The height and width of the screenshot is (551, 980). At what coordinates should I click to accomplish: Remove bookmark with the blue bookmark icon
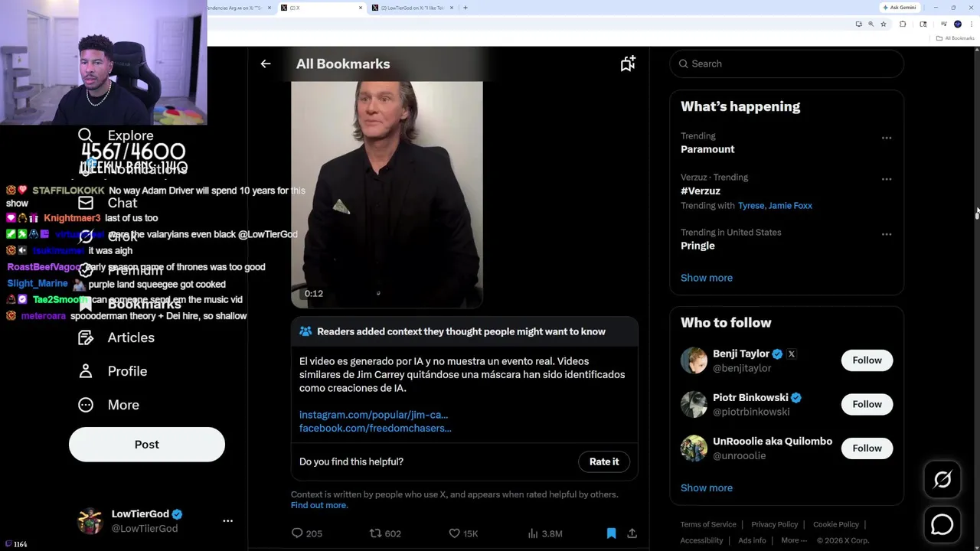(611, 533)
